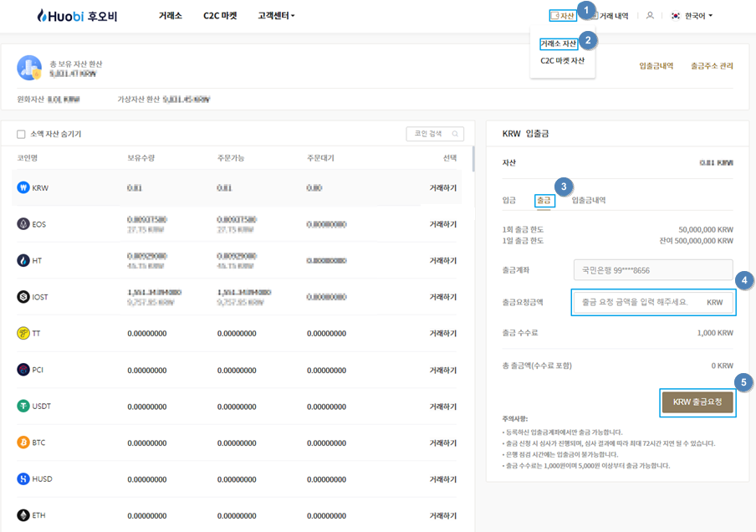Image resolution: width=756 pixels, height=532 pixels.
Task: Click the TT coin icon
Action: (23, 333)
